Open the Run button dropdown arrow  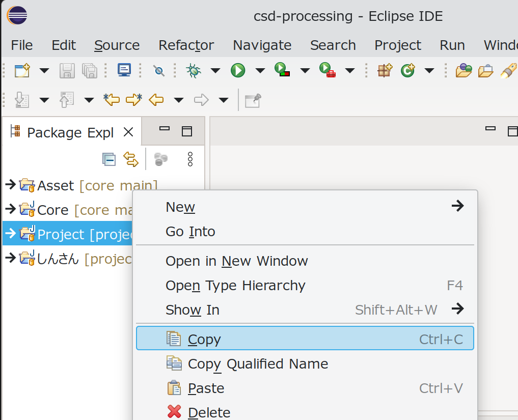260,70
